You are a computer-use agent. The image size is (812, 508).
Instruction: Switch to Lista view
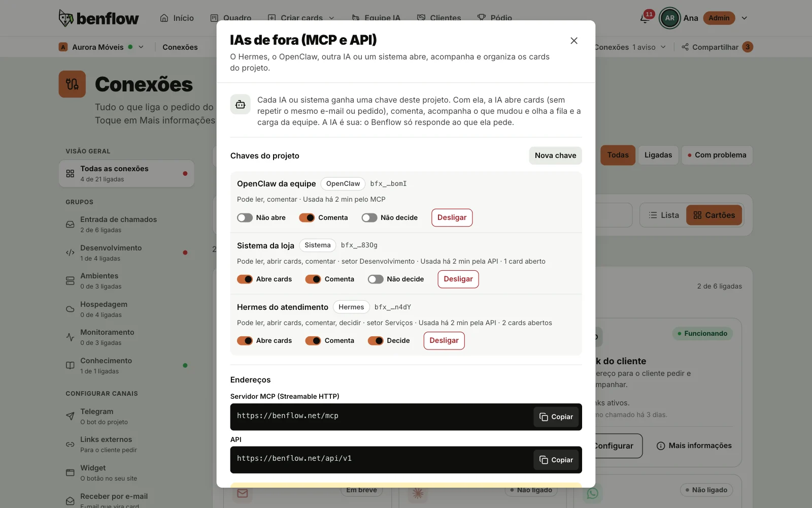[664, 215]
